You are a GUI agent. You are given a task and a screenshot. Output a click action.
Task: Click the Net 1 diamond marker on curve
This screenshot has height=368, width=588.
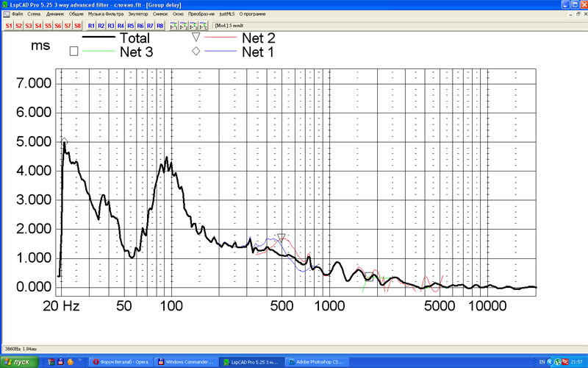(x=64, y=142)
